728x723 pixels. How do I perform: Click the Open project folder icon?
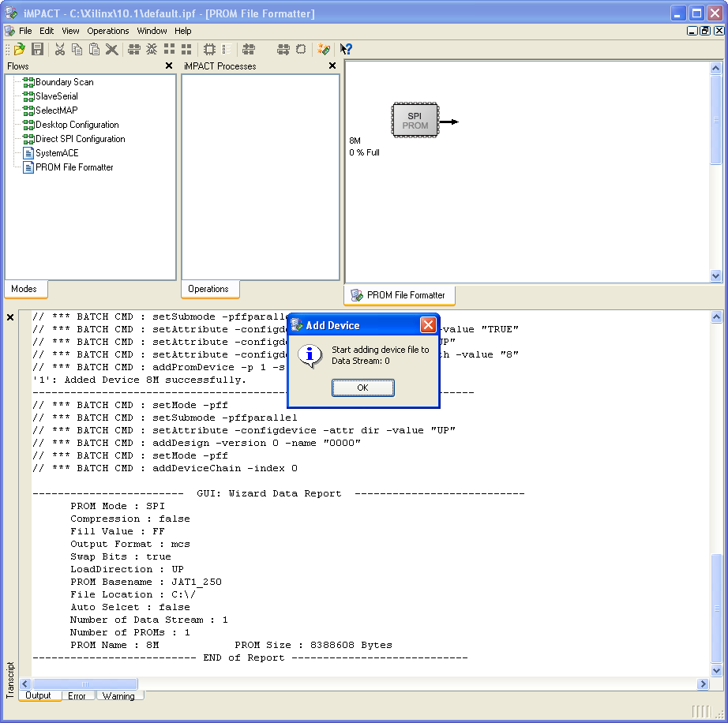20,49
